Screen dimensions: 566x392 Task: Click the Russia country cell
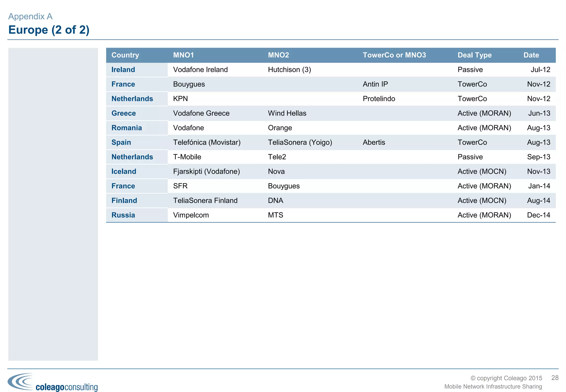[x=123, y=215]
